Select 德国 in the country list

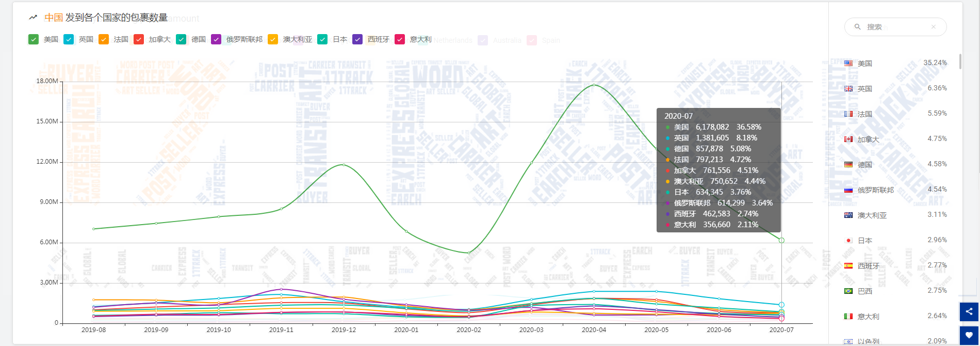(x=865, y=165)
